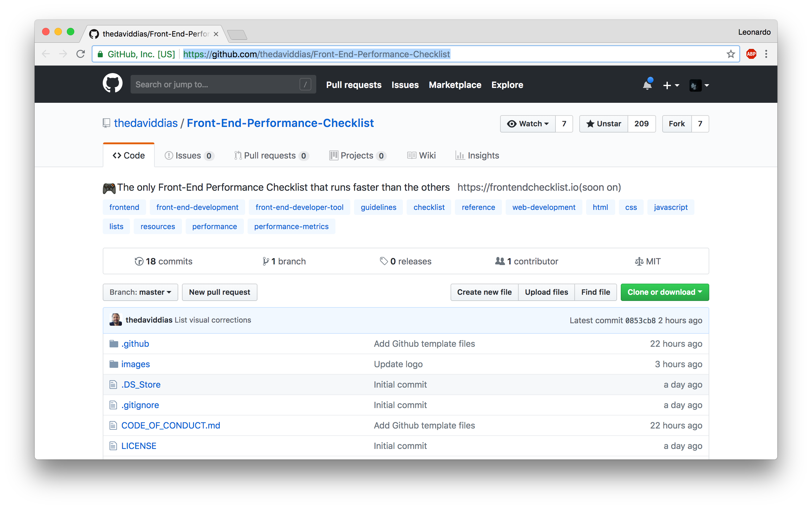Open the Issues tab

point(189,155)
